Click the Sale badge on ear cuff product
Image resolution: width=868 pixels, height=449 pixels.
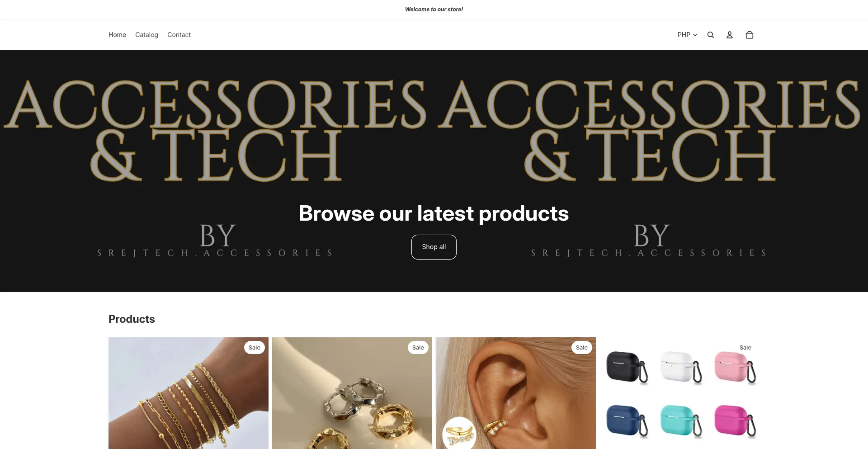pyautogui.click(x=582, y=347)
